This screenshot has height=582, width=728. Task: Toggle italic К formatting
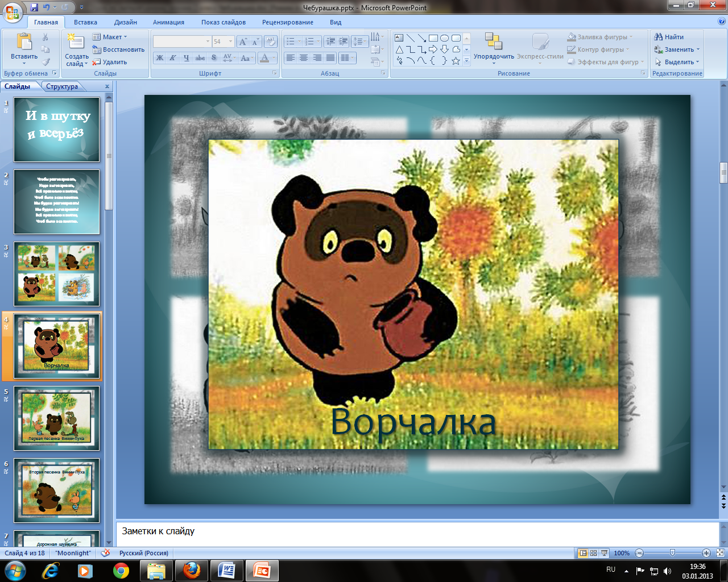(173, 58)
